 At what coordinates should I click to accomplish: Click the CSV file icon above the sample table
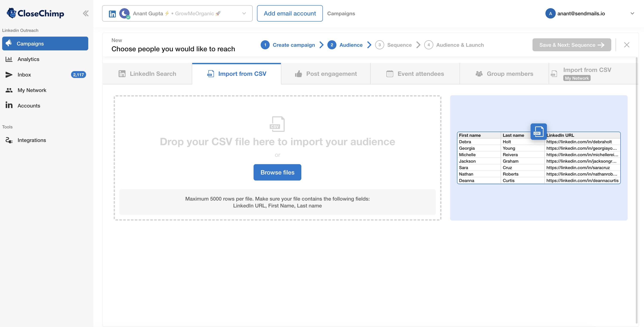[539, 132]
